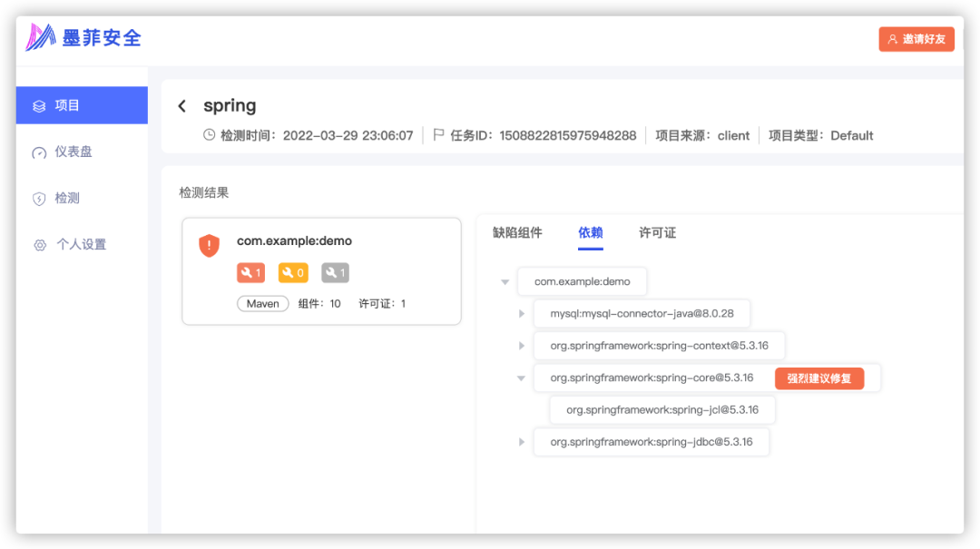The height and width of the screenshot is (549, 980).
Task: Expand the spring-jdbc dependency arrow
Action: (522, 442)
